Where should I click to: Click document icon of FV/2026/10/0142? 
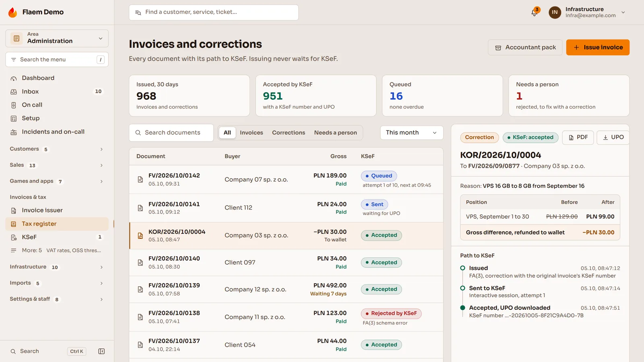[x=140, y=179]
